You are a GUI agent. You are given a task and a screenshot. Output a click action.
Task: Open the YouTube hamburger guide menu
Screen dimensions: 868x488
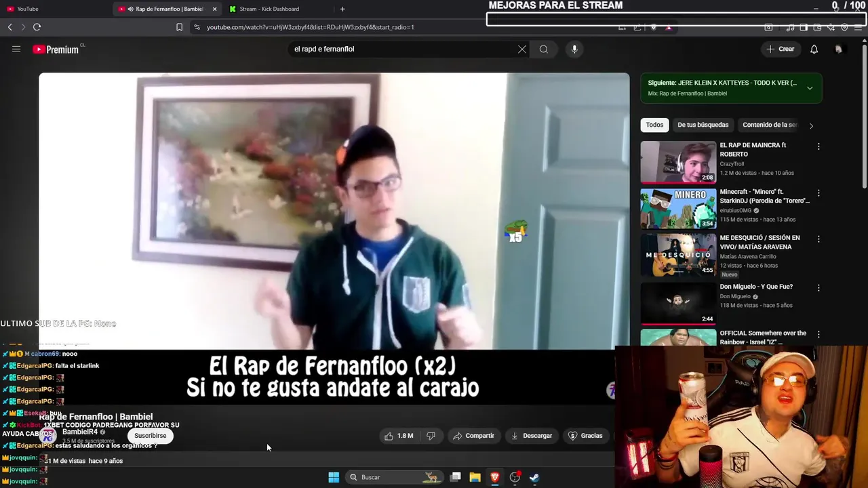tap(16, 49)
